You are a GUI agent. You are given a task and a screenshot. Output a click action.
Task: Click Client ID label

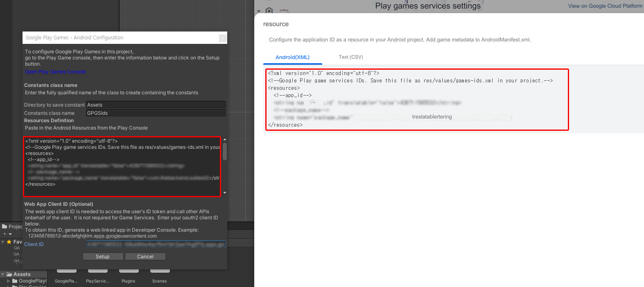(34, 244)
